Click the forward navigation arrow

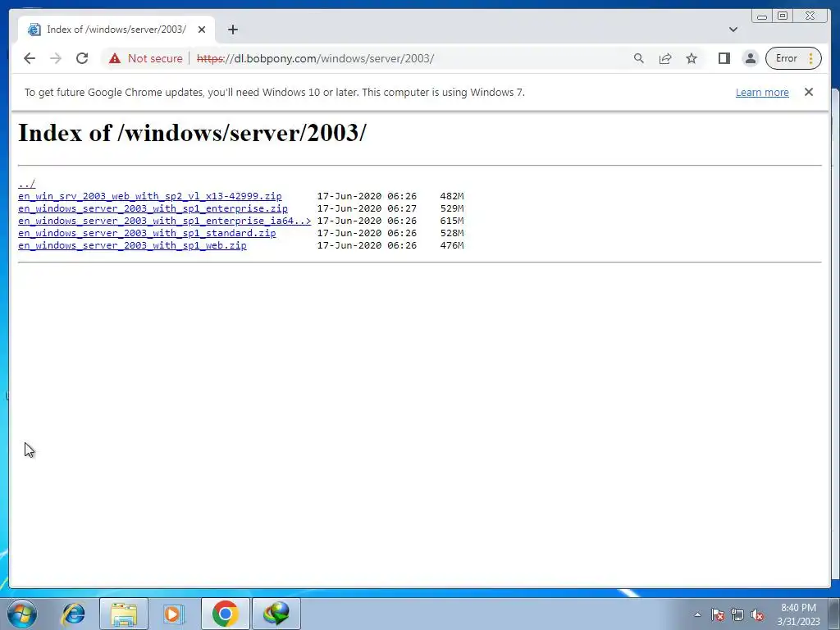pos(56,58)
